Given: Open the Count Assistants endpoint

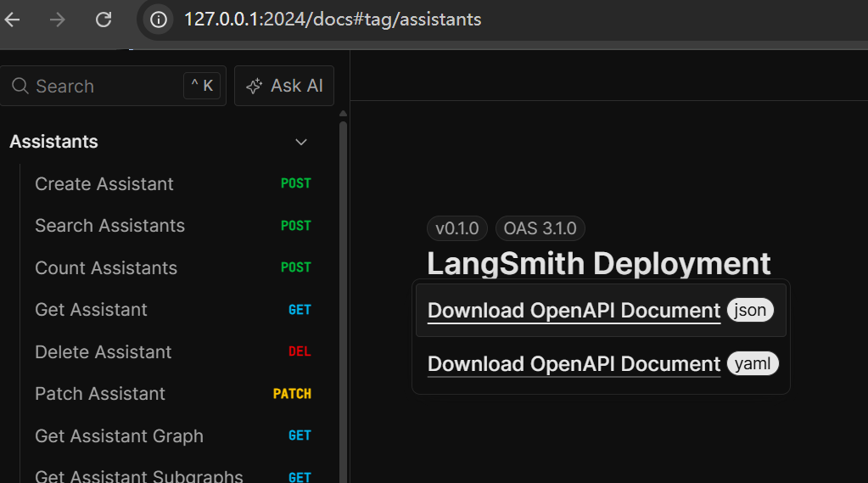Looking at the screenshot, I should tap(106, 268).
